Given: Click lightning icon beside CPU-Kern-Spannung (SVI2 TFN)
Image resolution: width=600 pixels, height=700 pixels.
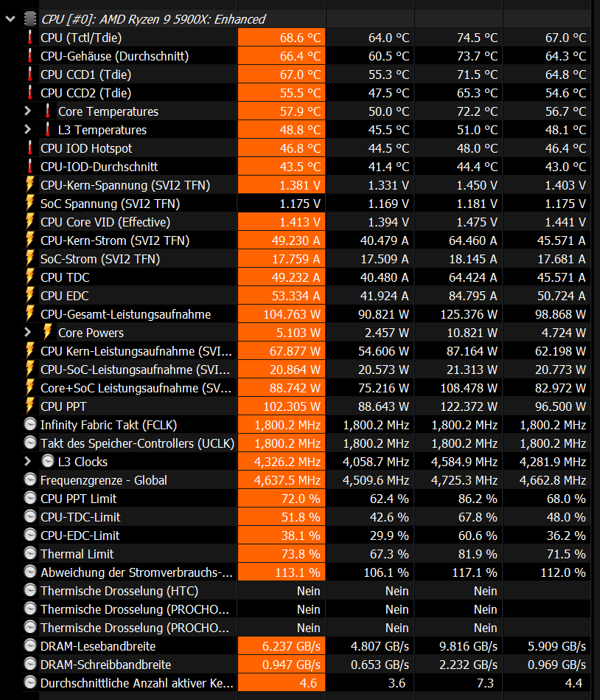Looking at the screenshot, I should tap(30, 185).
